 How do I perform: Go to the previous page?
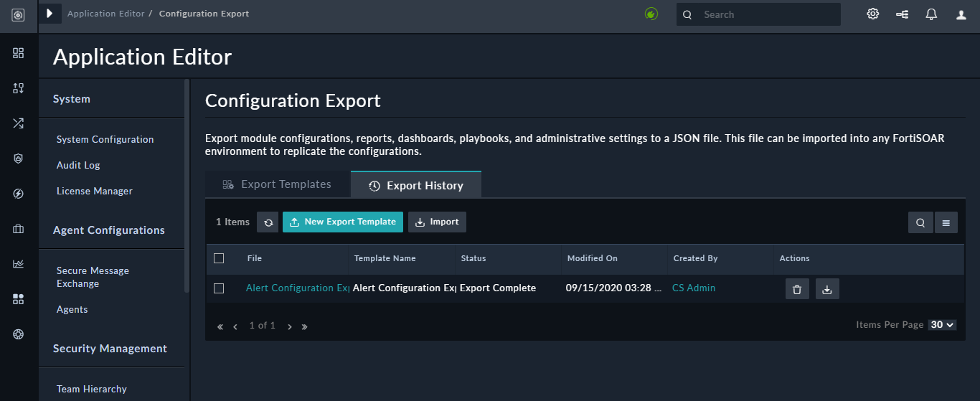pos(235,326)
